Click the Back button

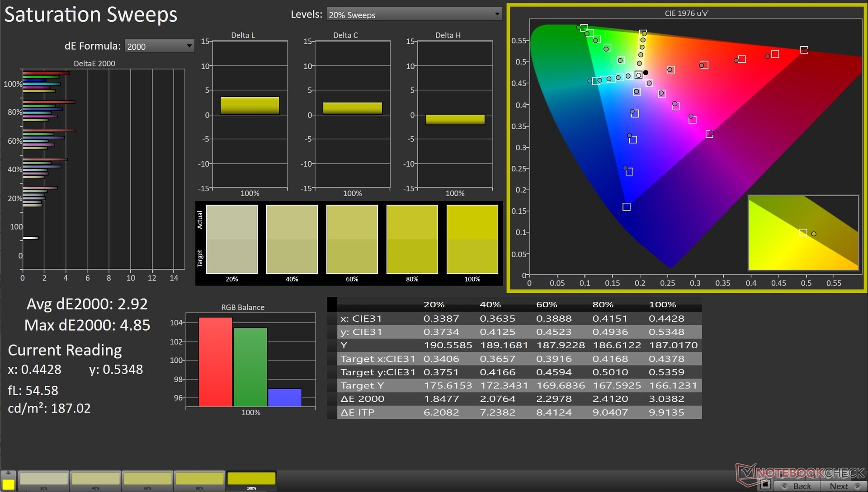tap(802, 486)
